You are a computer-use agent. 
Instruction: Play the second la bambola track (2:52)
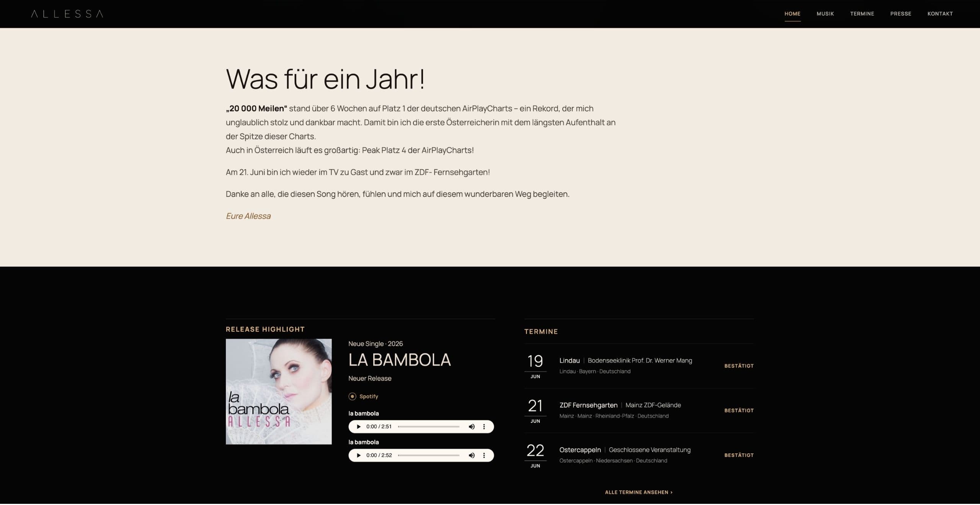tap(359, 455)
